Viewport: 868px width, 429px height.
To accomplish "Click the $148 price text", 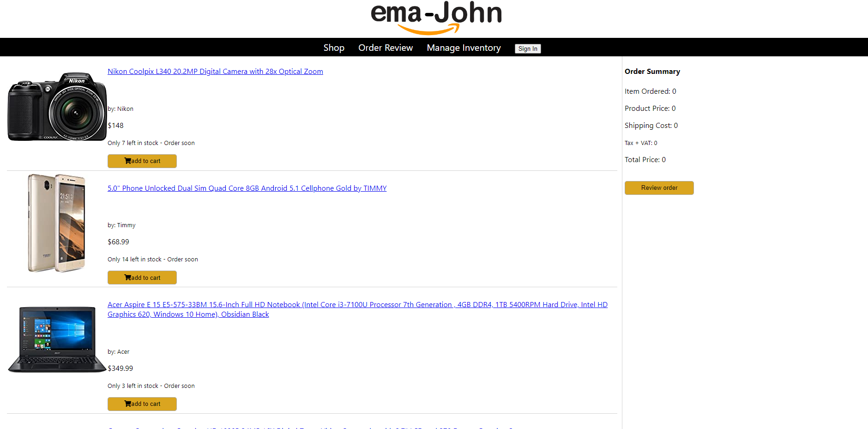I will coord(115,126).
